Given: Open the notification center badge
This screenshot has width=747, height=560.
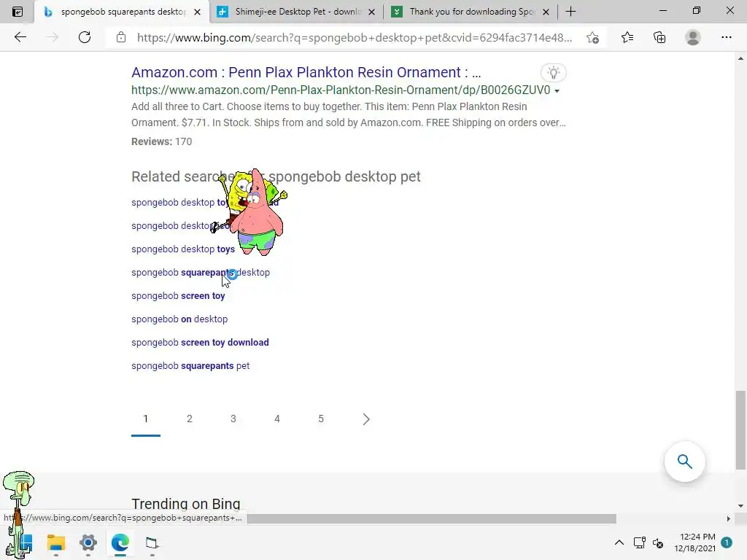Looking at the screenshot, I should [727, 542].
